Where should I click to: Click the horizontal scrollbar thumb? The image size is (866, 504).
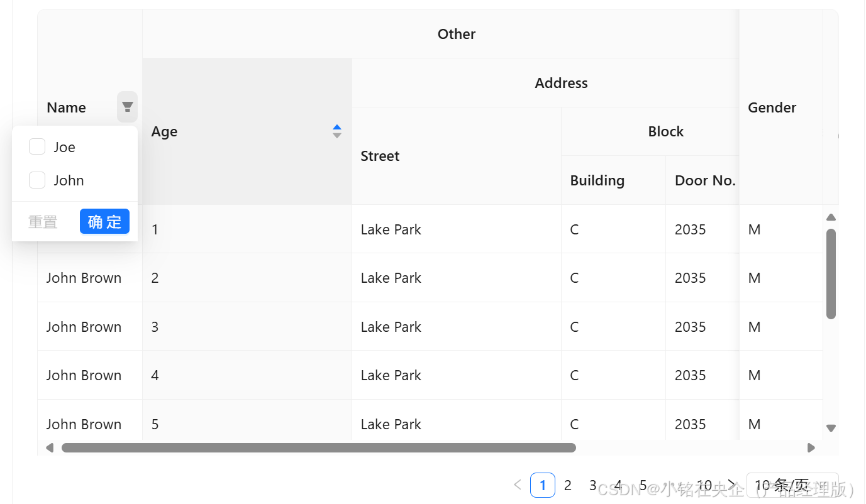tap(318, 448)
